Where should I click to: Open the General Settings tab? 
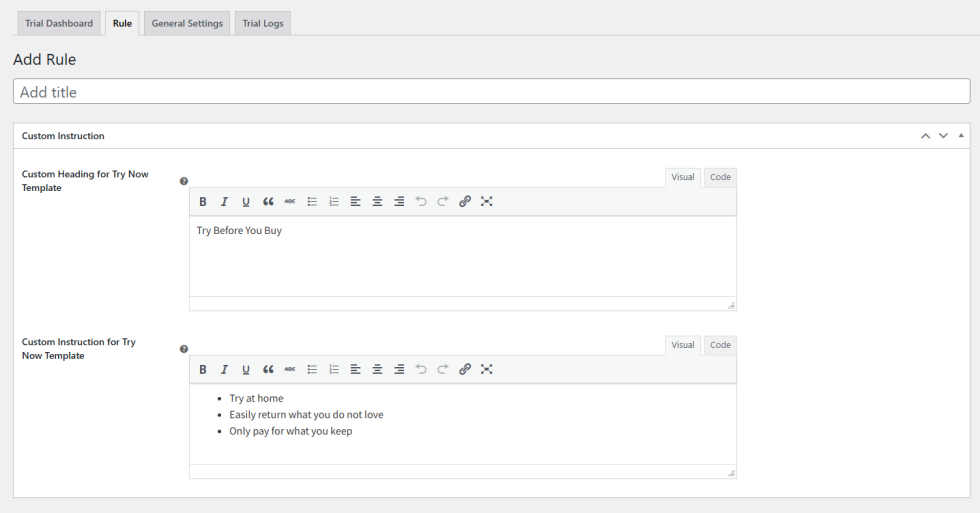[187, 23]
